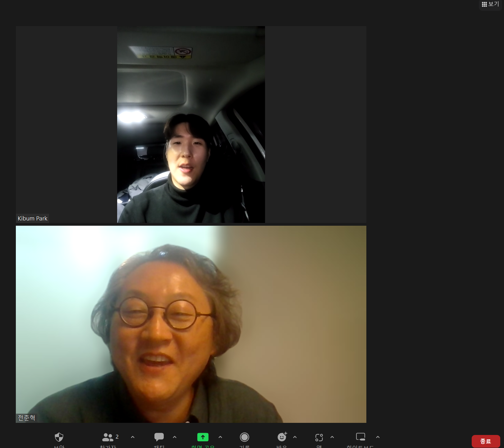Select Kibum Park's video tile
The image size is (504, 448).
(x=191, y=124)
